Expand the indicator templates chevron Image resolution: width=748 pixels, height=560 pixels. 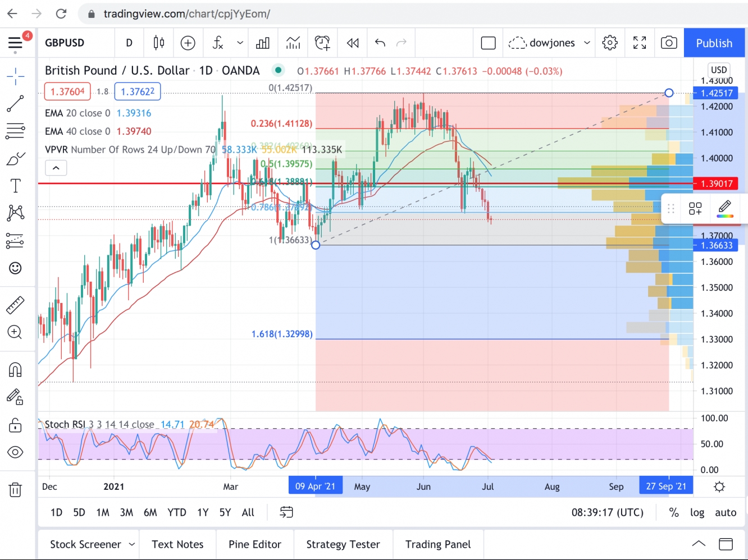[240, 43]
